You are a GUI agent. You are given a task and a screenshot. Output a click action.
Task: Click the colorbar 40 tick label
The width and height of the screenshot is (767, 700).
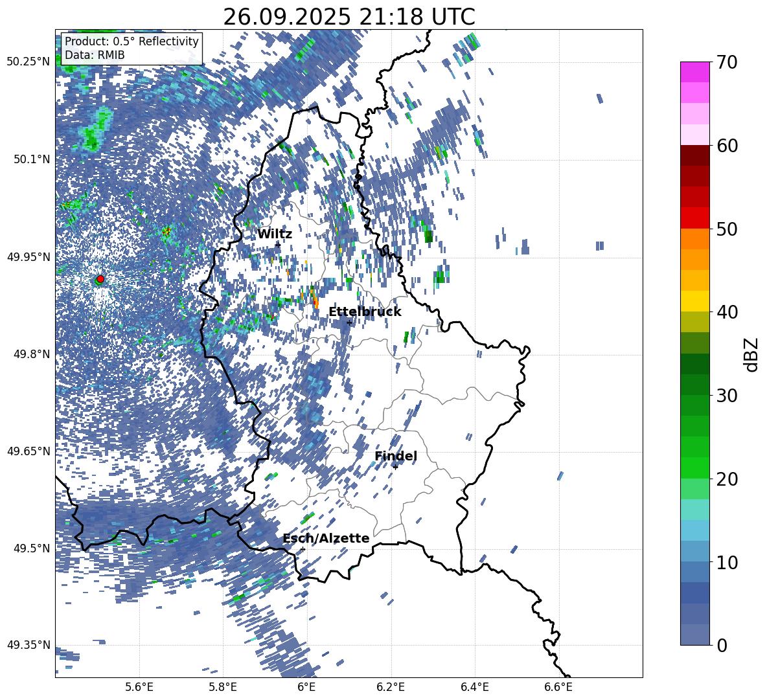point(727,312)
